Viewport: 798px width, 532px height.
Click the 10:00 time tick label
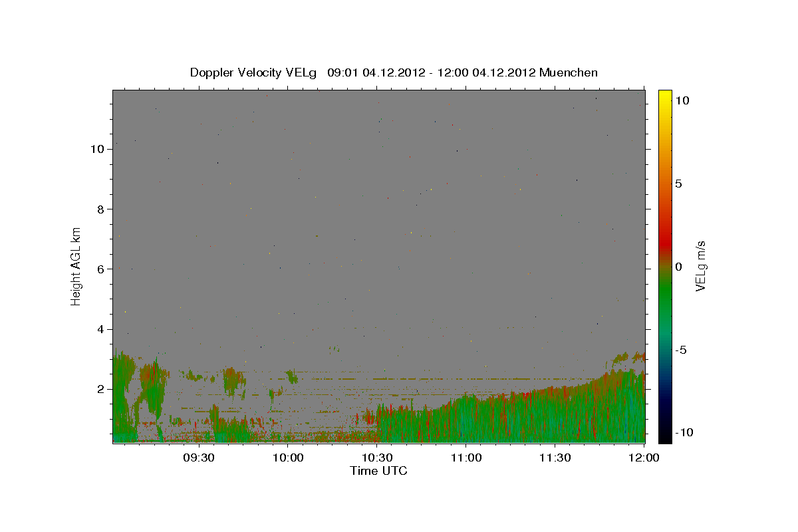288,458
